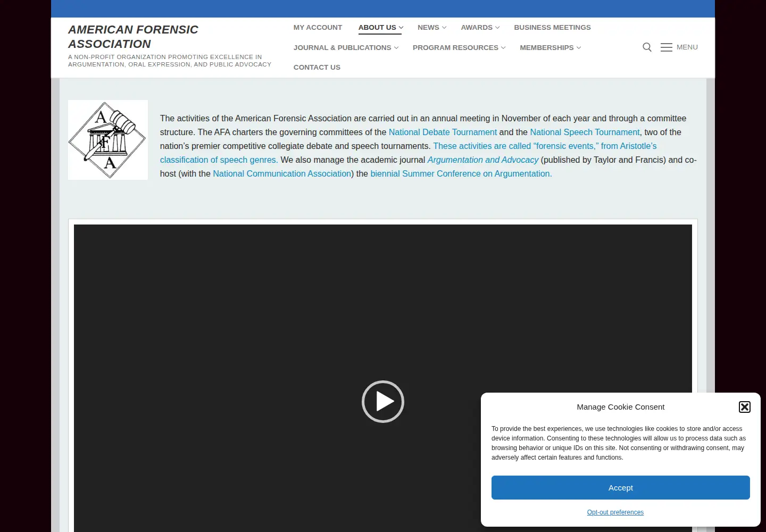This screenshot has height=532, width=766.
Task: Close the Manage Cookie Consent dialog
Action: [x=745, y=407]
